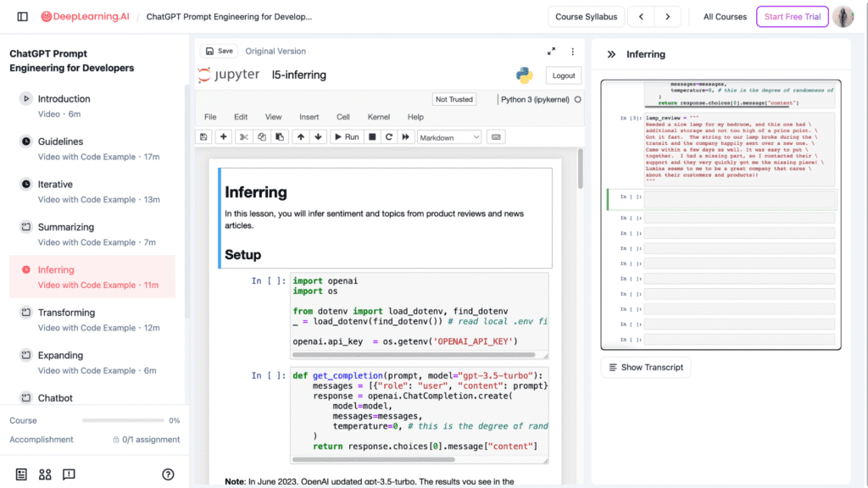Click the course progress bar

[x=123, y=420]
